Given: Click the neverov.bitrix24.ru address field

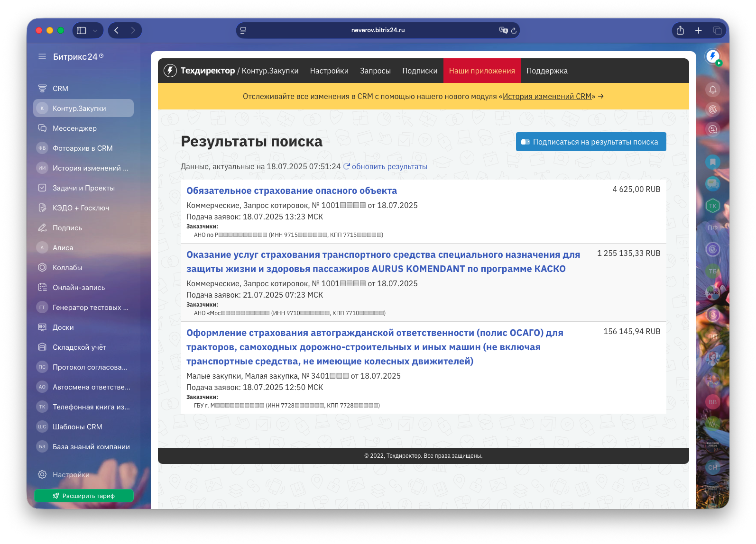Looking at the screenshot, I should 378,30.
